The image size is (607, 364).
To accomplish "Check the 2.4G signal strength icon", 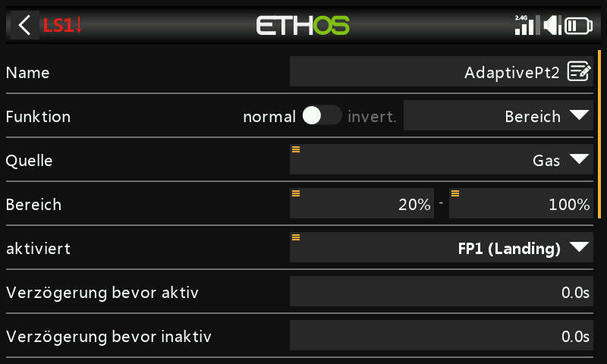I will pyautogui.click(x=526, y=25).
